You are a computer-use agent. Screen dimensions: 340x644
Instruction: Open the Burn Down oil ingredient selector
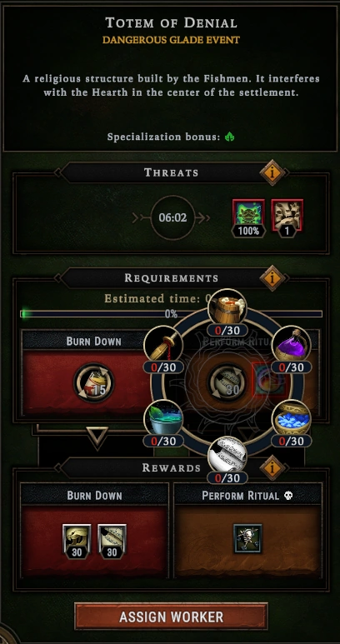pos(94,382)
